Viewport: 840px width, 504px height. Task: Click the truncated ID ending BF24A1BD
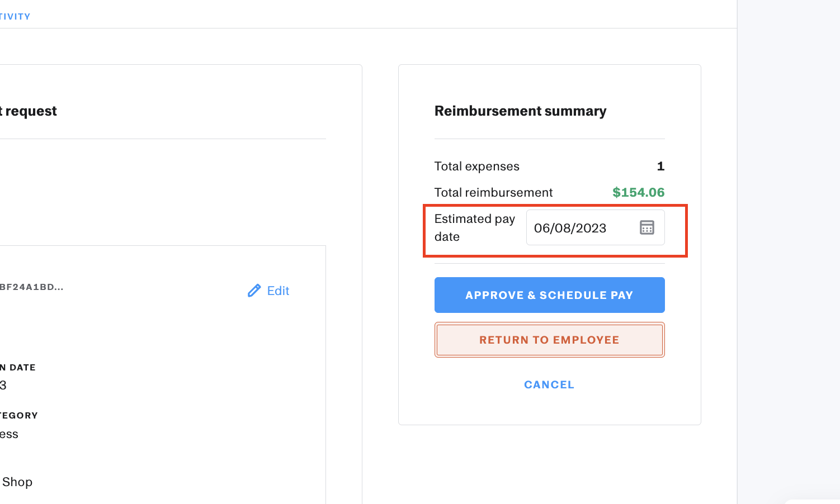coord(31,287)
